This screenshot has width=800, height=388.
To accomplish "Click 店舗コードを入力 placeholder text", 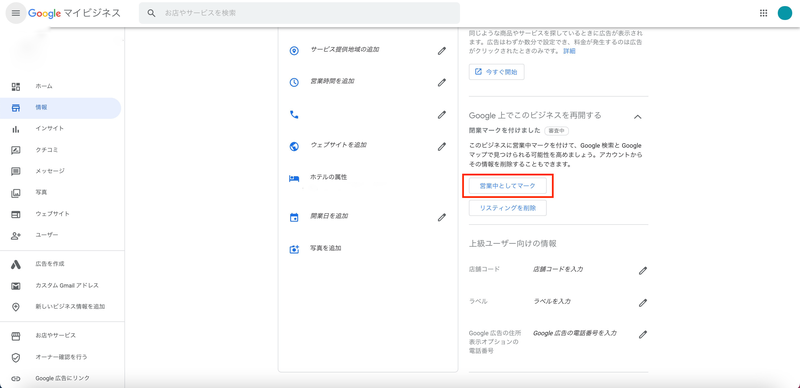I will [x=558, y=269].
